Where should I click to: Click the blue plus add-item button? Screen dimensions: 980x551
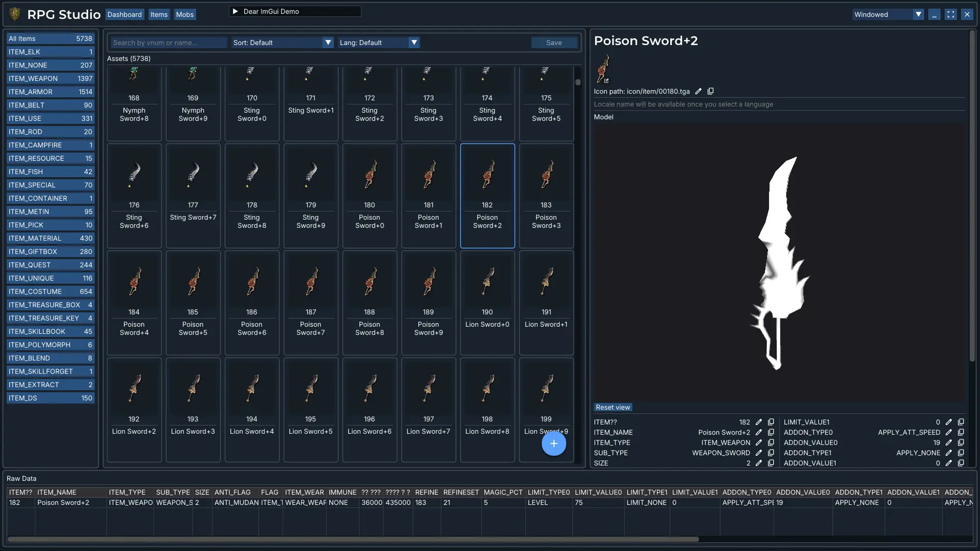click(x=554, y=443)
